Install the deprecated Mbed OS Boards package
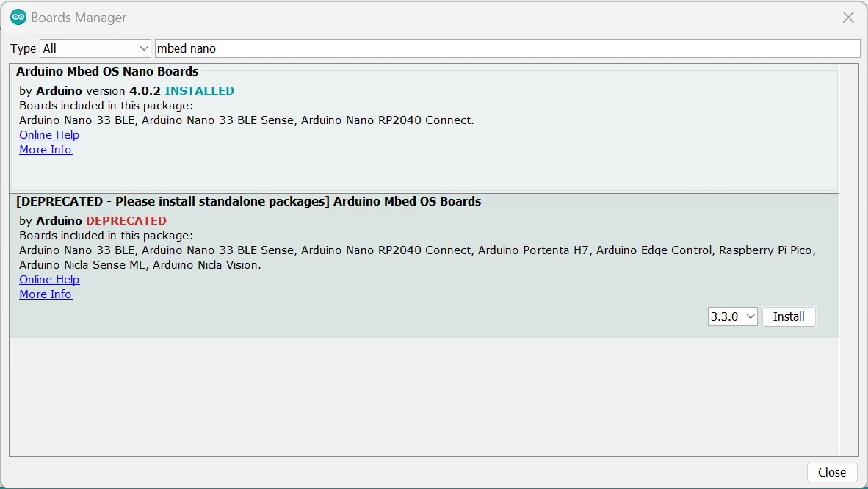Image resolution: width=868 pixels, height=489 pixels. [x=788, y=316]
